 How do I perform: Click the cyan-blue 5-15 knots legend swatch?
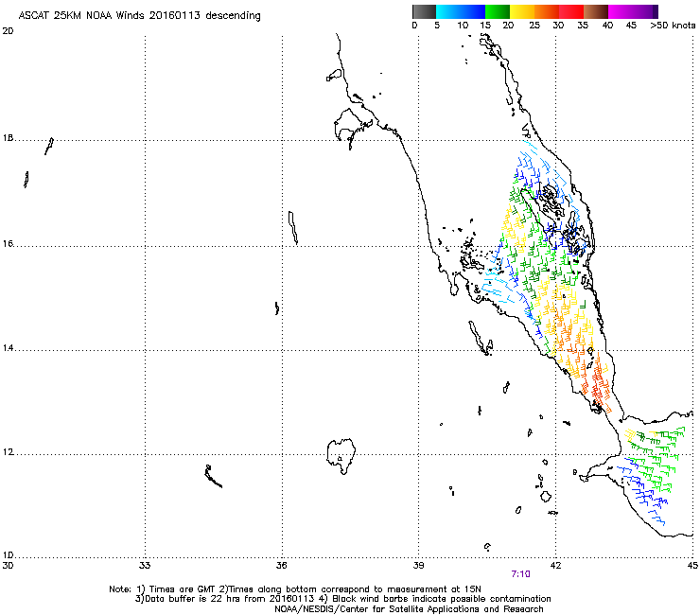(461, 11)
